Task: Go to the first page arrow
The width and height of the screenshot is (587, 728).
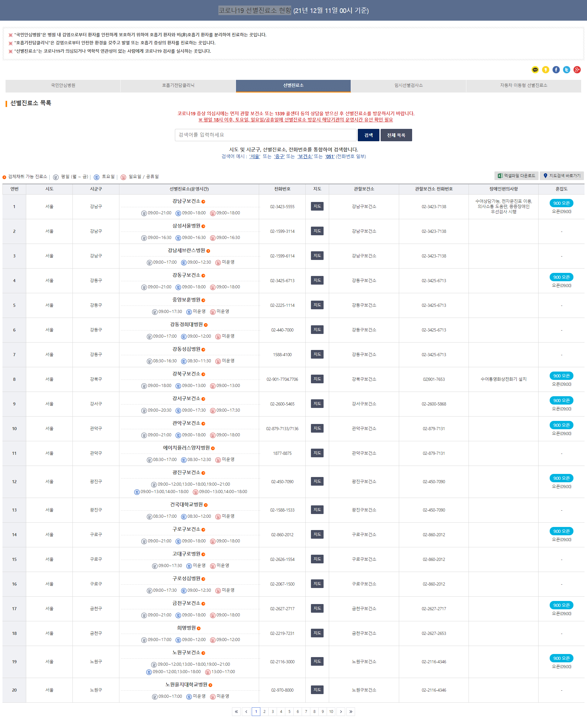Action: [236, 711]
